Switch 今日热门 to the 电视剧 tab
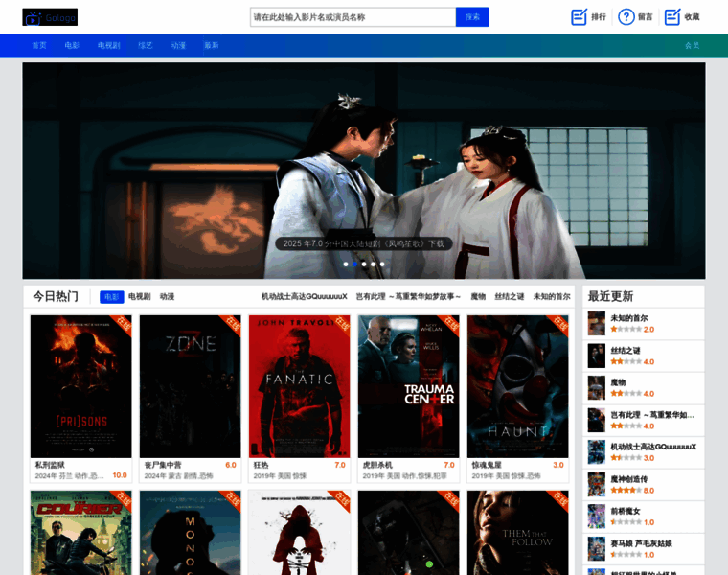 coord(139,297)
